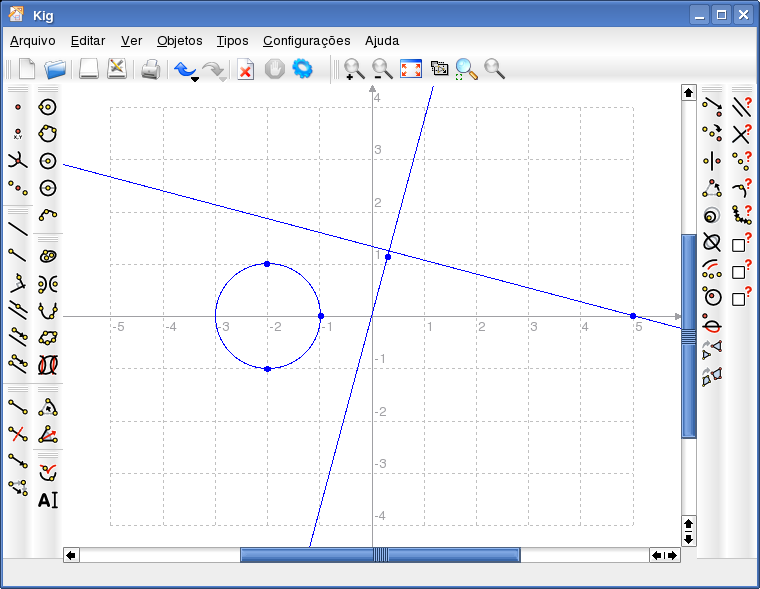The image size is (760, 589).
Task: Print the construction using printer icon
Action: [151, 69]
